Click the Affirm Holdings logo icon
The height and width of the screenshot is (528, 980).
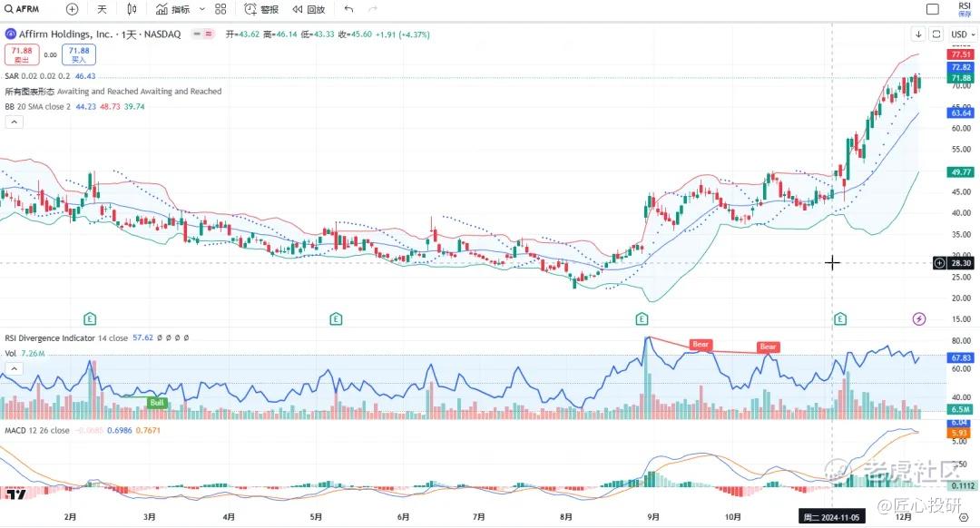(10, 34)
